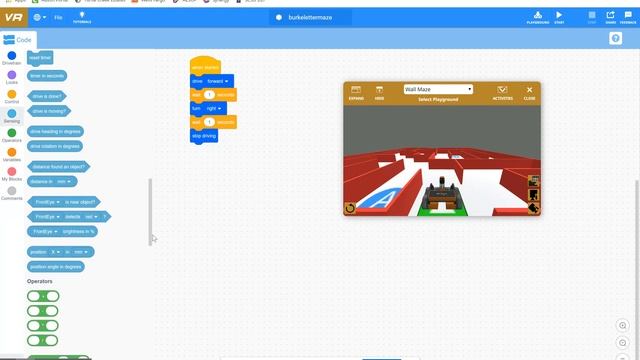Click the stop driving block
The image size is (640, 360).
point(204,136)
